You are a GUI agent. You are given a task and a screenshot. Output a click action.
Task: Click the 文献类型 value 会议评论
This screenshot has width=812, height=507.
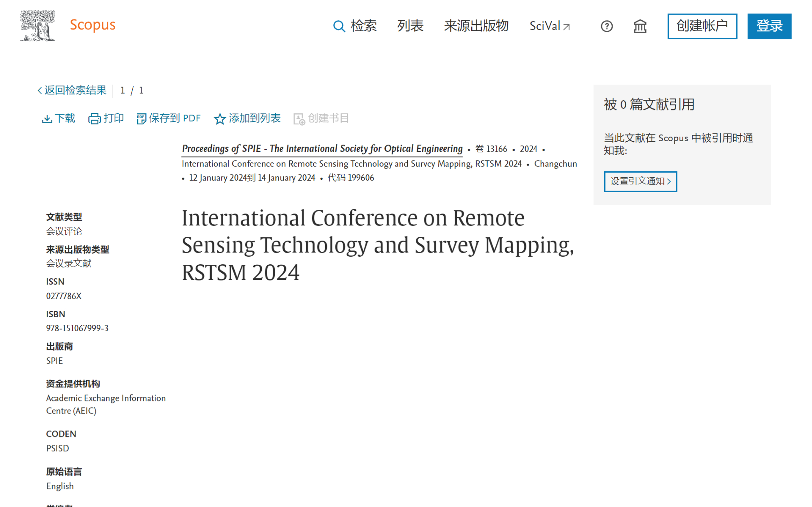[64, 231]
